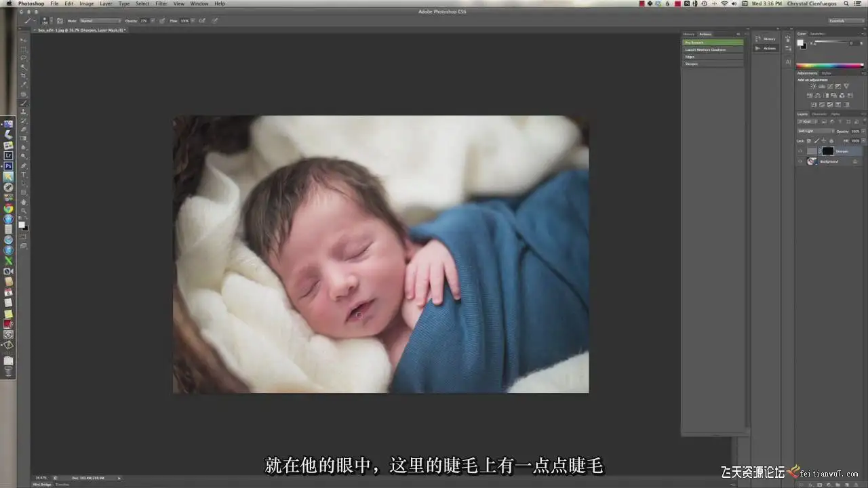The width and height of the screenshot is (868, 488).
Task: Open the layer filter Kind dropdown
Action: point(808,121)
